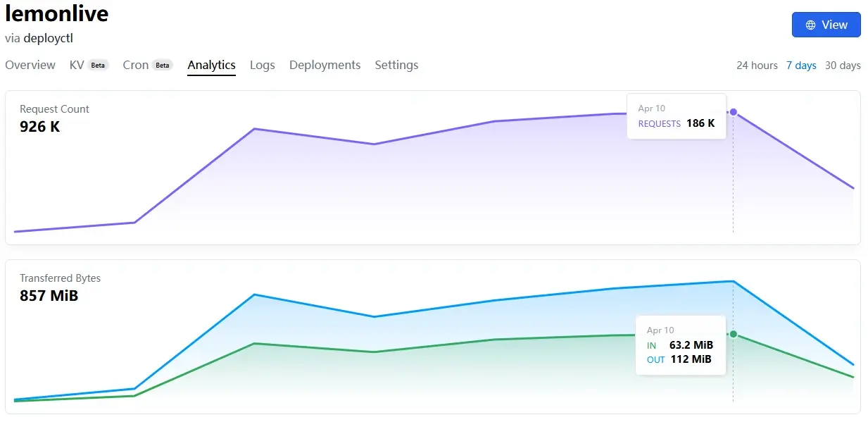Click the IN label in bytes tooltip

tap(651, 345)
